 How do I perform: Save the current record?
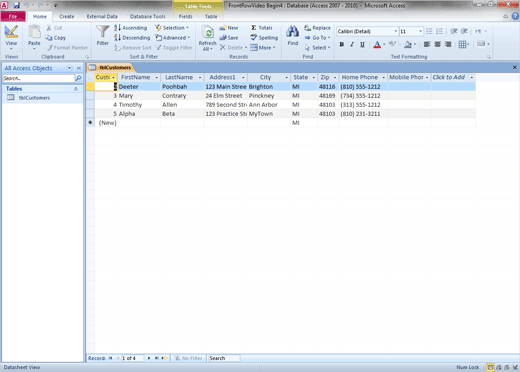coord(229,38)
